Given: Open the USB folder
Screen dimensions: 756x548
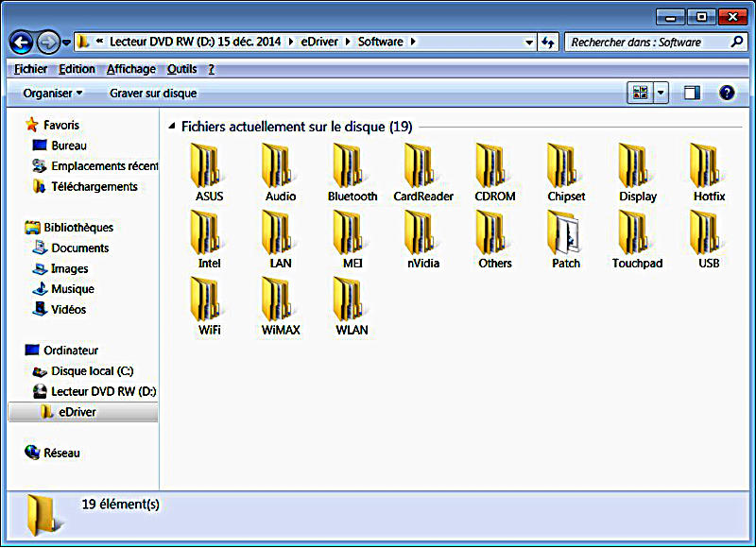Looking at the screenshot, I should (709, 239).
